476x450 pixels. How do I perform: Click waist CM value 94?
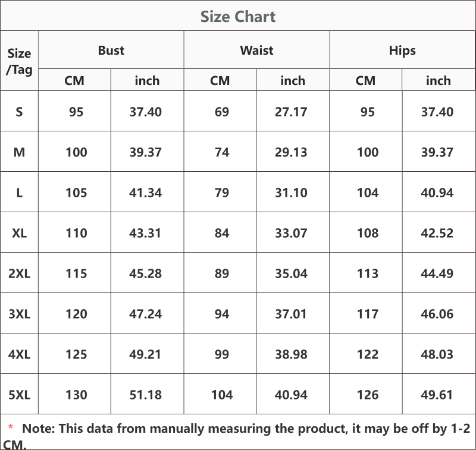[222, 314]
